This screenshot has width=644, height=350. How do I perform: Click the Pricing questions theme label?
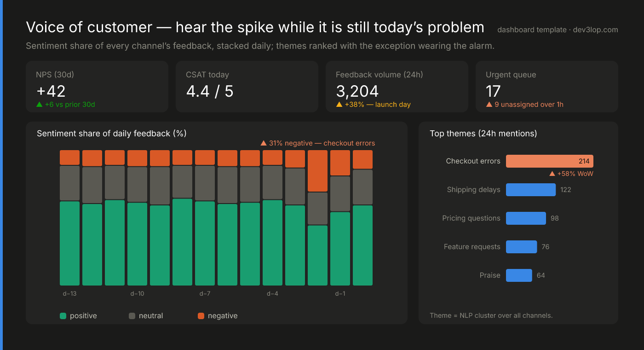(x=471, y=218)
